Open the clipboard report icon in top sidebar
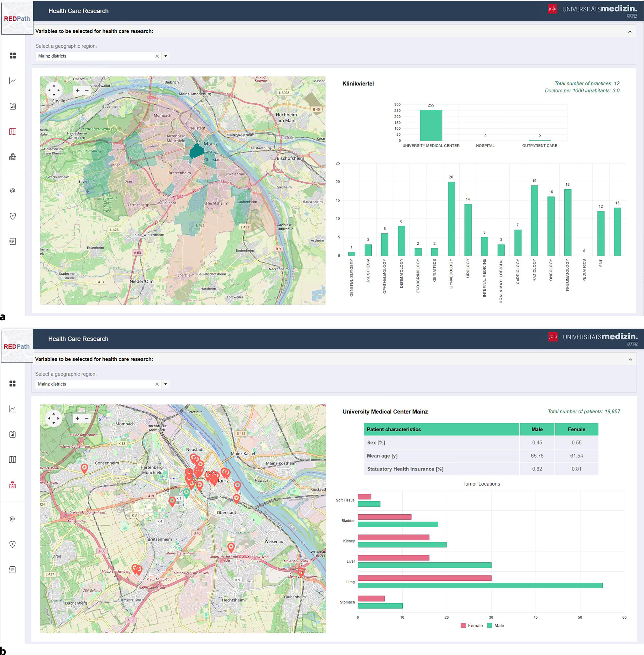This screenshot has height=655, width=644. 13,106
